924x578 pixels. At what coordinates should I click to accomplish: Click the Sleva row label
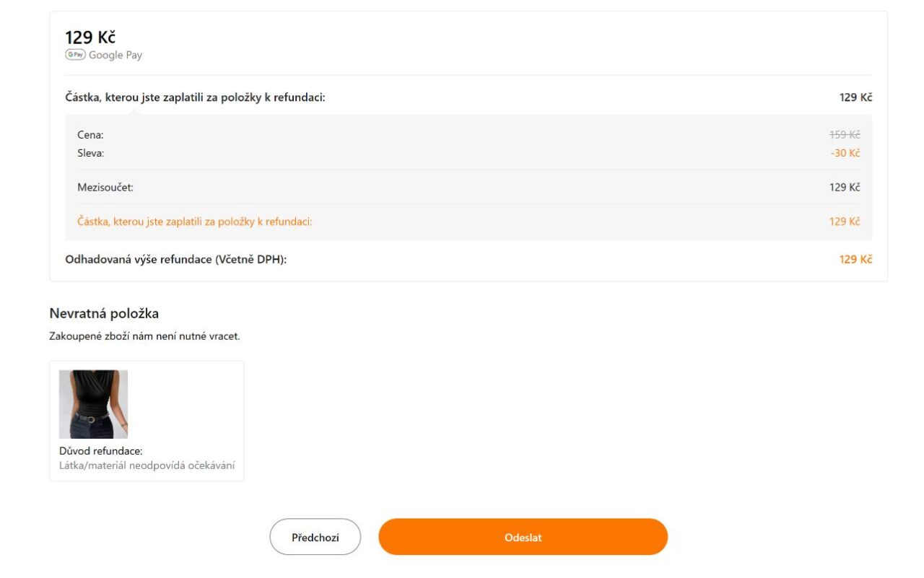pos(91,153)
